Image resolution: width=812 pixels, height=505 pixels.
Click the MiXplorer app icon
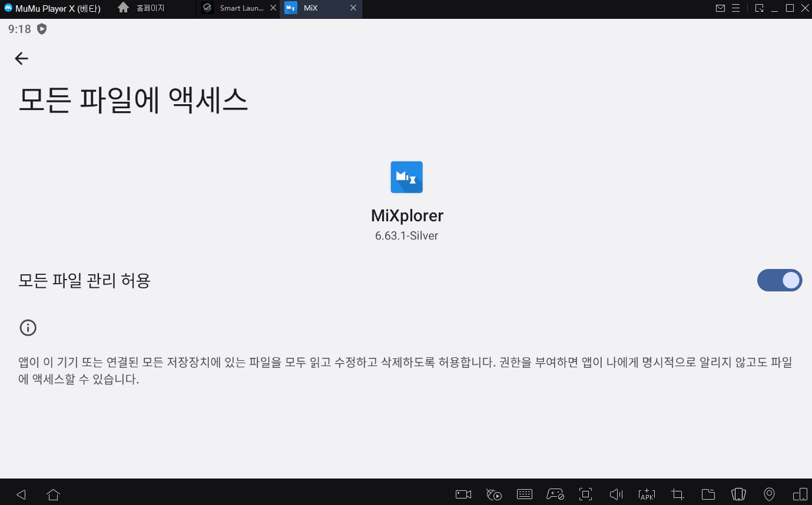(406, 177)
